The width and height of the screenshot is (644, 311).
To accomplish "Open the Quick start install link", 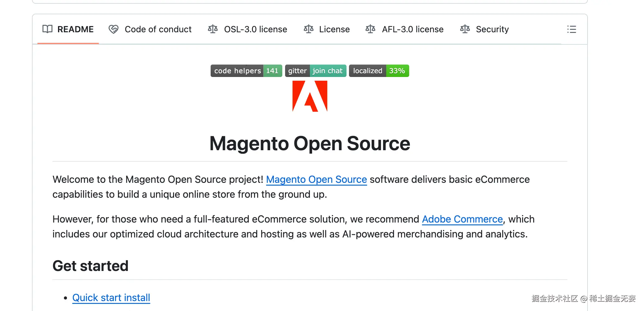I will click(111, 298).
